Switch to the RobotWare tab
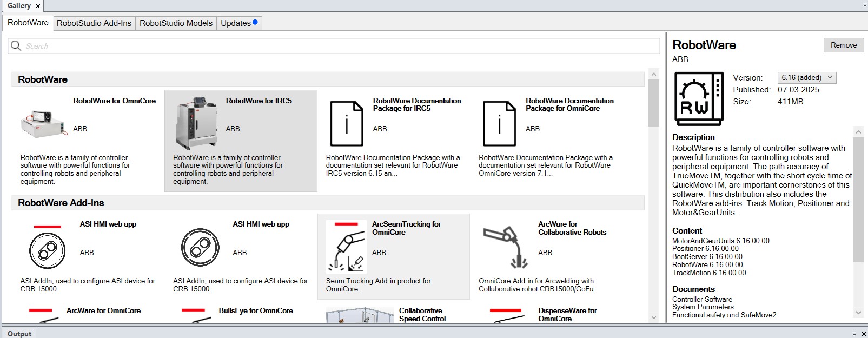The width and height of the screenshot is (868, 338). click(28, 23)
